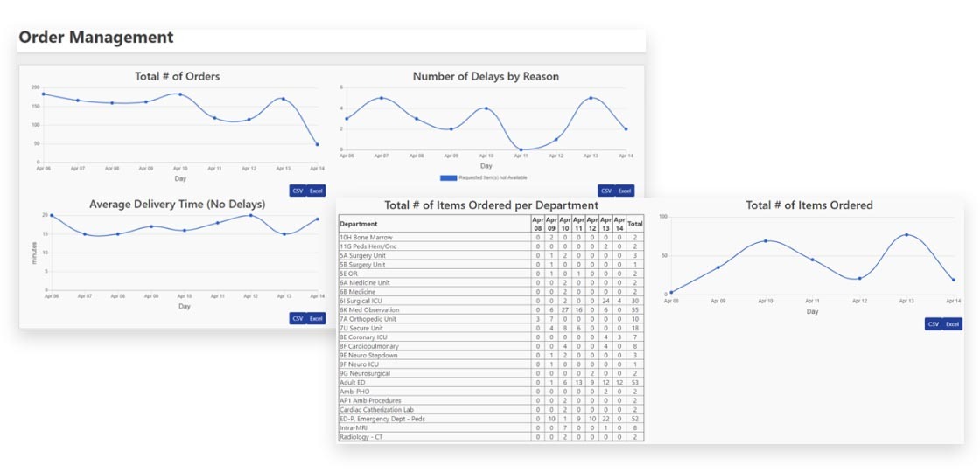Select the '6I Surgical ICU' row

pos(491,301)
